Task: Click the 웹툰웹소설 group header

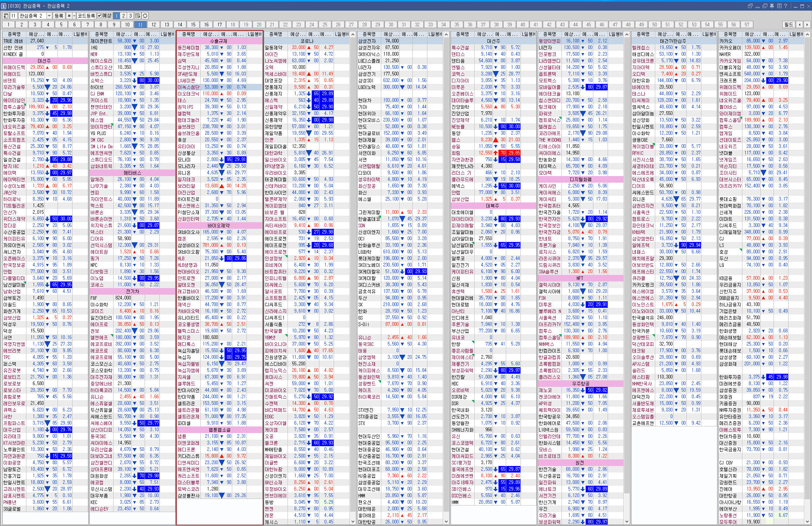Action: point(219,430)
